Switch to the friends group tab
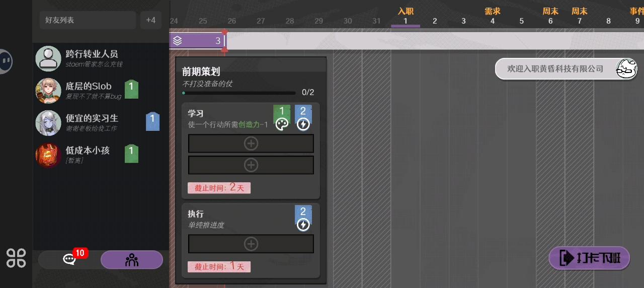Viewport: 644px width, 288px height. tap(131, 260)
